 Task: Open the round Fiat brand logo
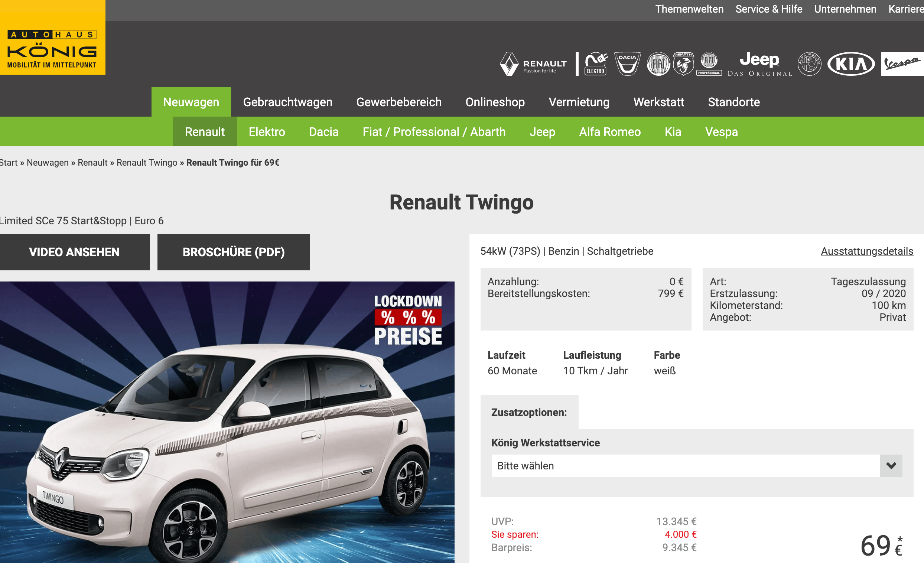pyautogui.click(x=658, y=64)
